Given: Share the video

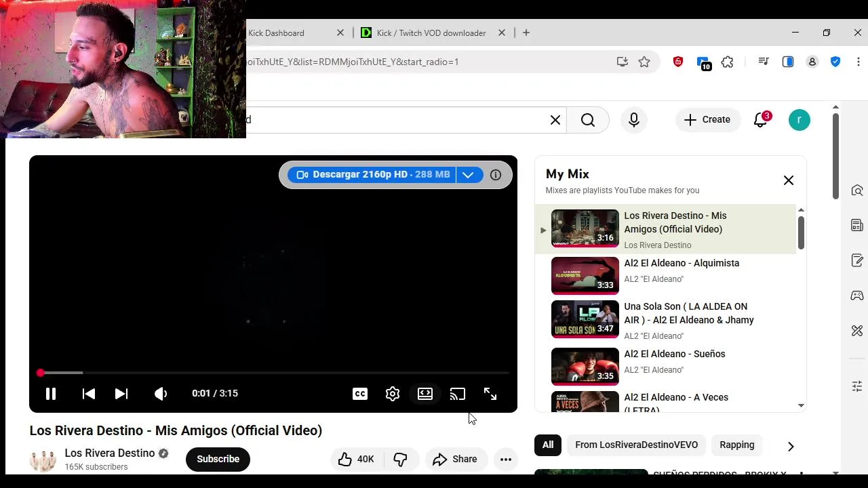Looking at the screenshot, I should (x=456, y=459).
